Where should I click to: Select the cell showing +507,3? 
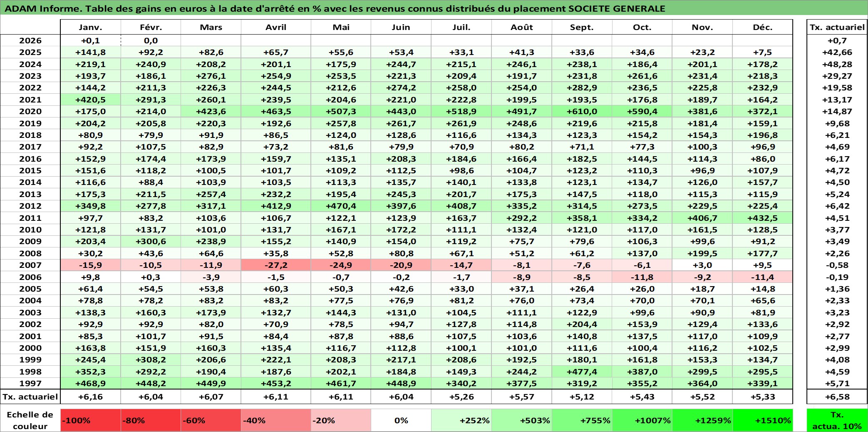click(x=341, y=111)
